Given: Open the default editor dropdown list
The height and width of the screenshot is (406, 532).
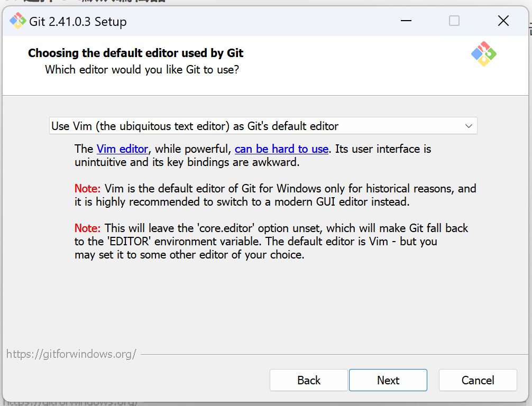Looking at the screenshot, I should [x=263, y=126].
